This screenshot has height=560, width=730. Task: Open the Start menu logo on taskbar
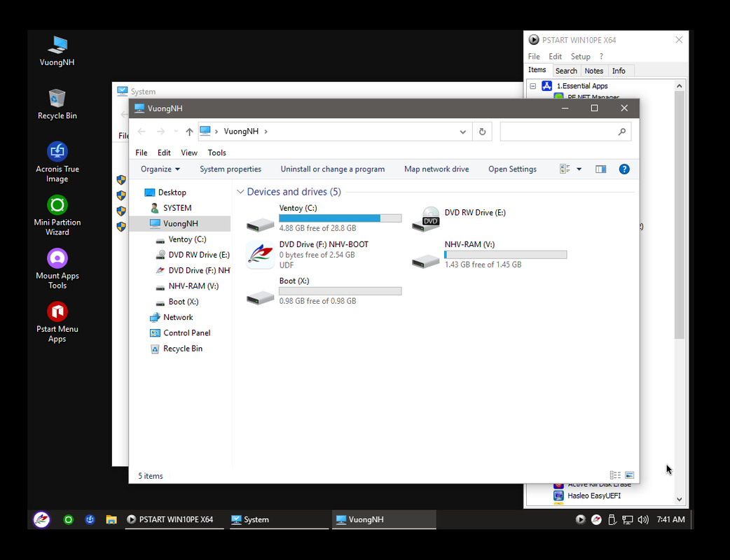(41, 519)
